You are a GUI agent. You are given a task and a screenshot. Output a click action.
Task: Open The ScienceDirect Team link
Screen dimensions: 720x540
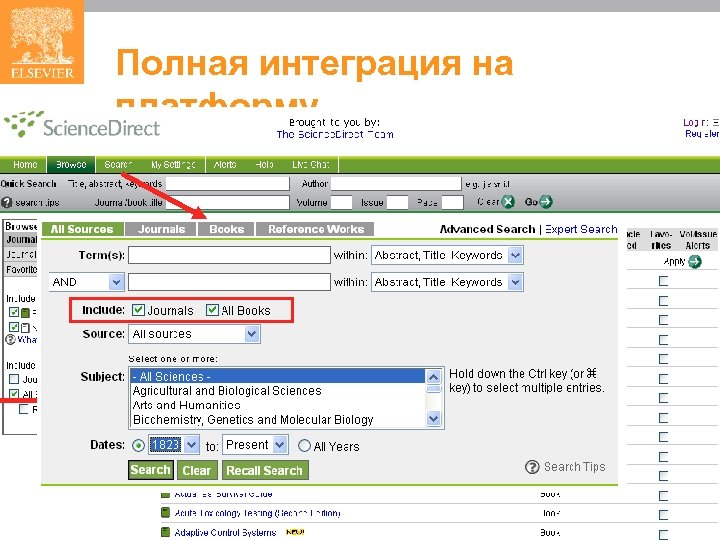[335, 135]
